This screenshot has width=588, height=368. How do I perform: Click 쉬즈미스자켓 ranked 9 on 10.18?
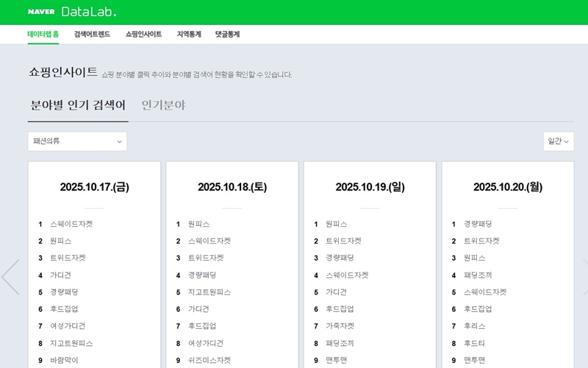coord(209,360)
